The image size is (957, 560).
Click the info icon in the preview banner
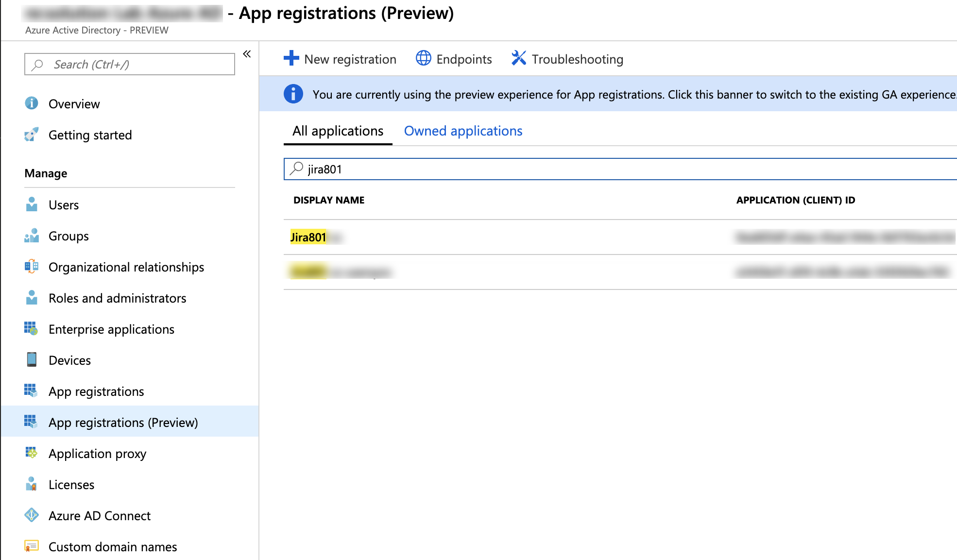point(293,94)
